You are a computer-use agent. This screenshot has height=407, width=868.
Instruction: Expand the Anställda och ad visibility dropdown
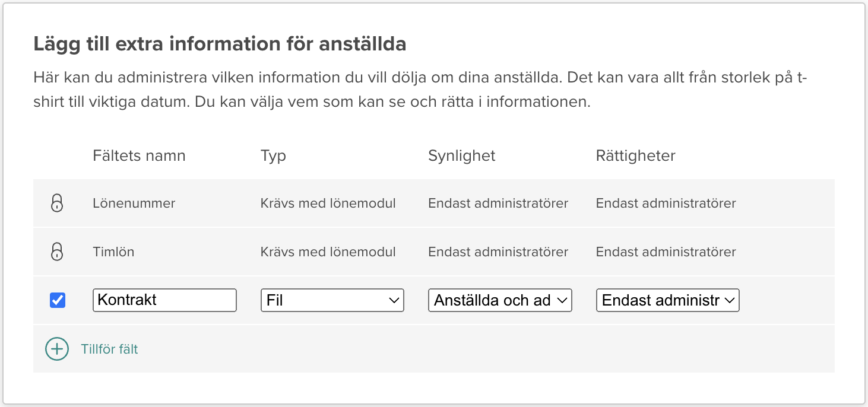coord(500,300)
